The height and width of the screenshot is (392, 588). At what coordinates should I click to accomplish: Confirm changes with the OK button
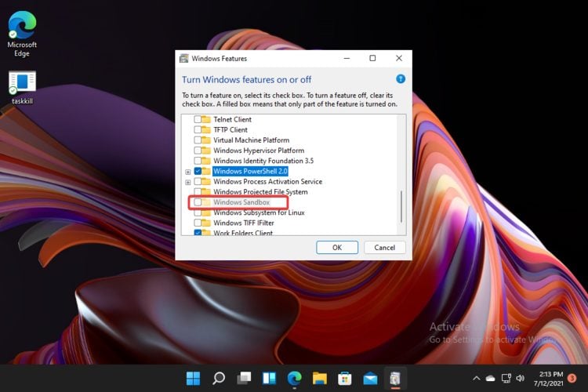[337, 248]
